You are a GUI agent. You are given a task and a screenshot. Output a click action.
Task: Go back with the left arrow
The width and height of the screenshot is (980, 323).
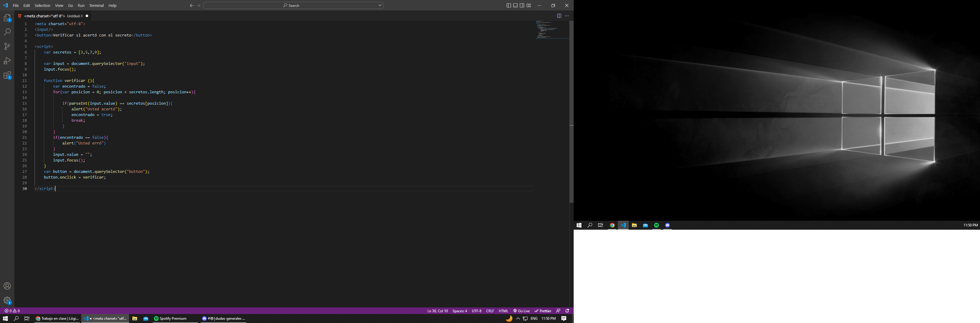(x=192, y=5)
